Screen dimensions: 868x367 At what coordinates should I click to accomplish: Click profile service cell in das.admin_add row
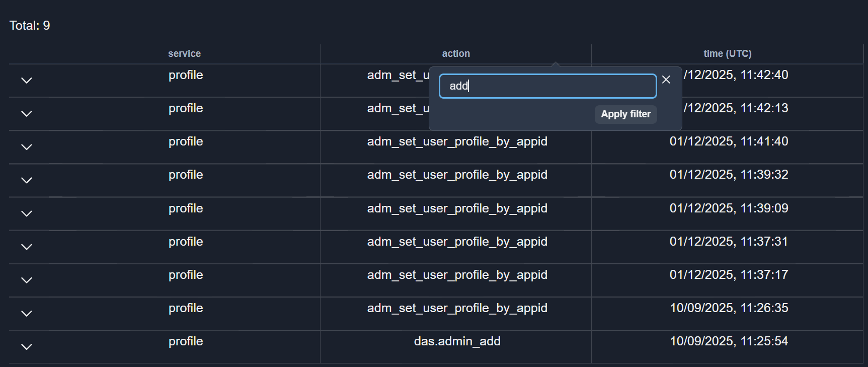(x=186, y=342)
